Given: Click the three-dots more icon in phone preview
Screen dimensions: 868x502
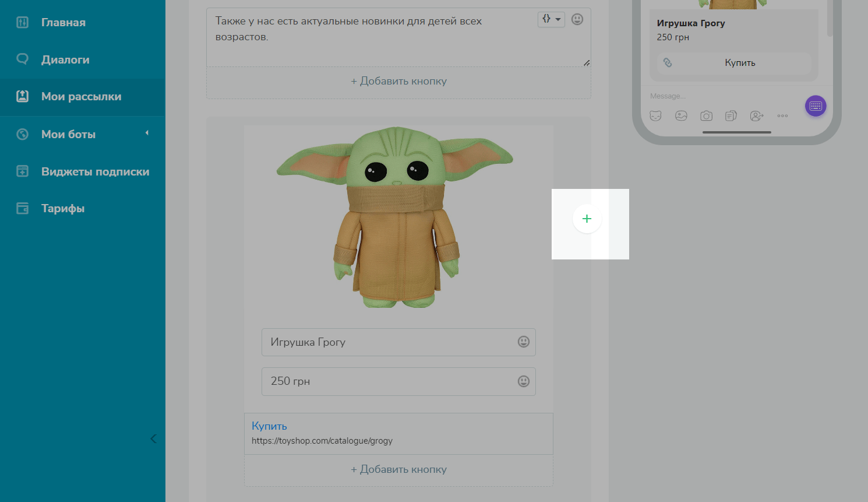Looking at the screenshot, I should click(782, 116).
